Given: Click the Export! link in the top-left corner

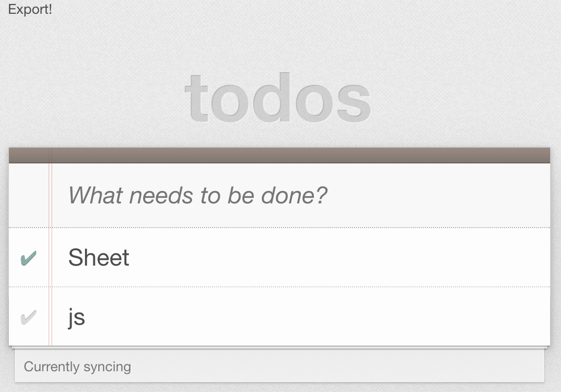Looking at the screenshot, I should pos(30,9).
